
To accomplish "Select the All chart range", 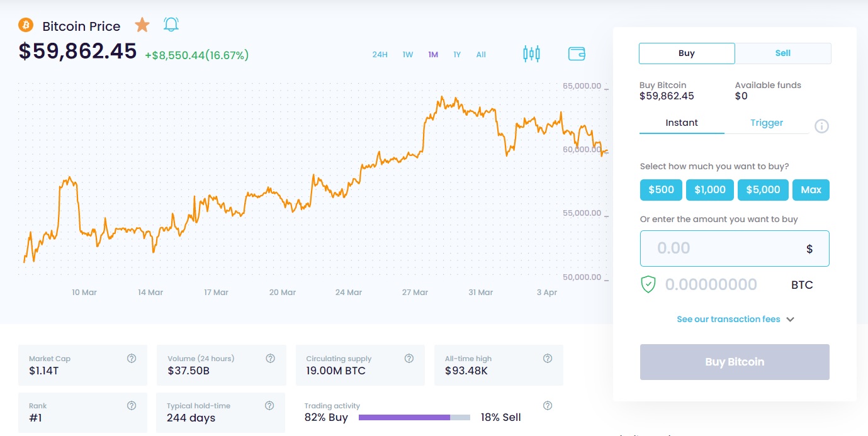I will coord(481,55).
